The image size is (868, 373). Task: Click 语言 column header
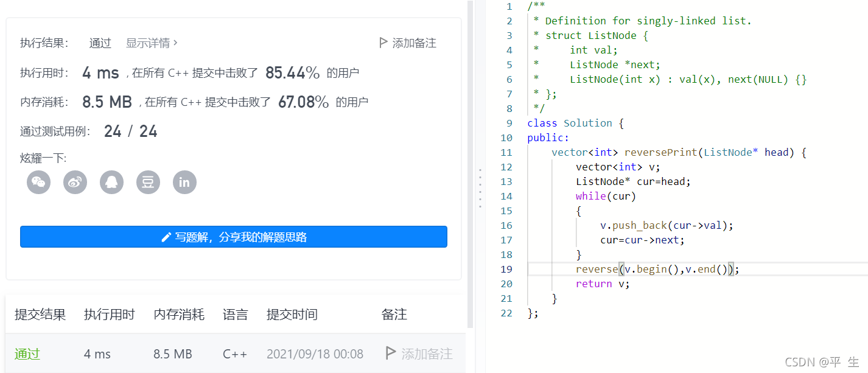click(x=236, y=315)
